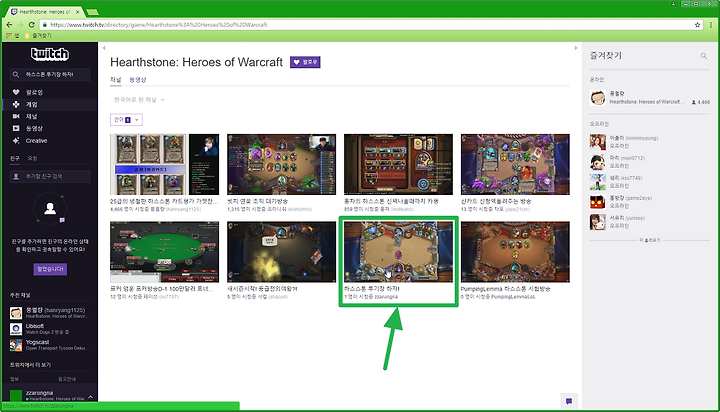
Task: Open a new browser tab
Action: (x=92, y=12)
